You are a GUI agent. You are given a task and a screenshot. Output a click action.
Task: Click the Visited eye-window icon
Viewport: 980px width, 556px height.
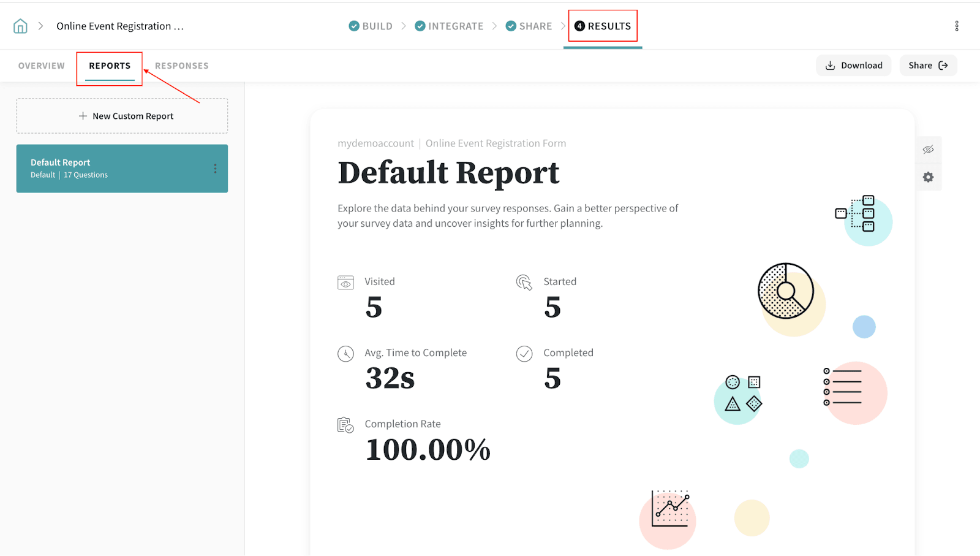(345, 283)
